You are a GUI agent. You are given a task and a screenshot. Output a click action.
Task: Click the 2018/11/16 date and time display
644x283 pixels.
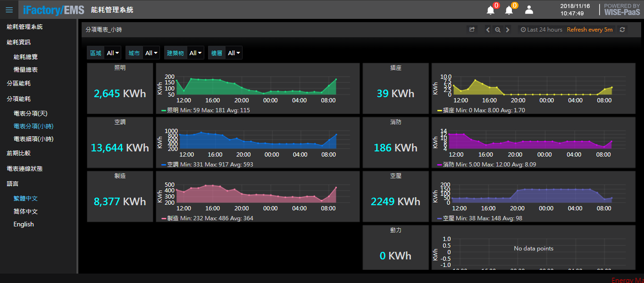[575, 9]
